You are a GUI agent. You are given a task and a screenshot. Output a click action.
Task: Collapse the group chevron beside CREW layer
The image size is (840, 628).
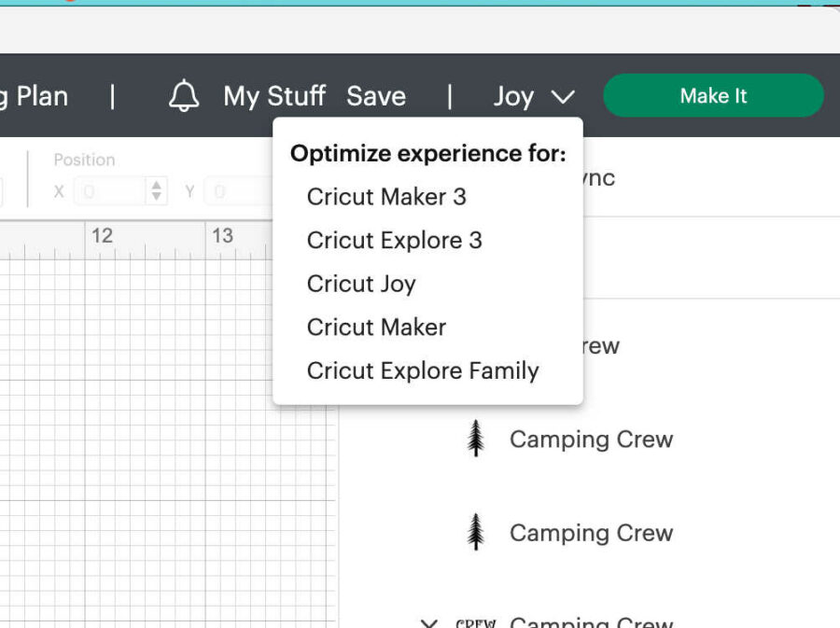[x=429, y=622]
